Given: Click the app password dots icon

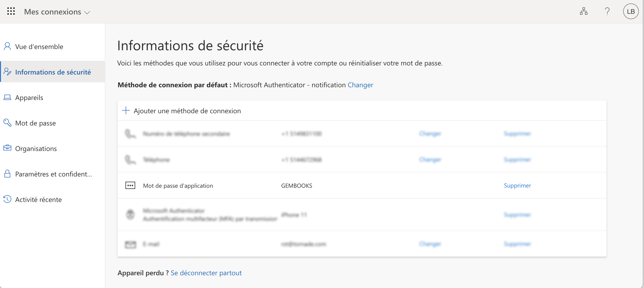Looking at the screenshot, I should pos(130,185).
